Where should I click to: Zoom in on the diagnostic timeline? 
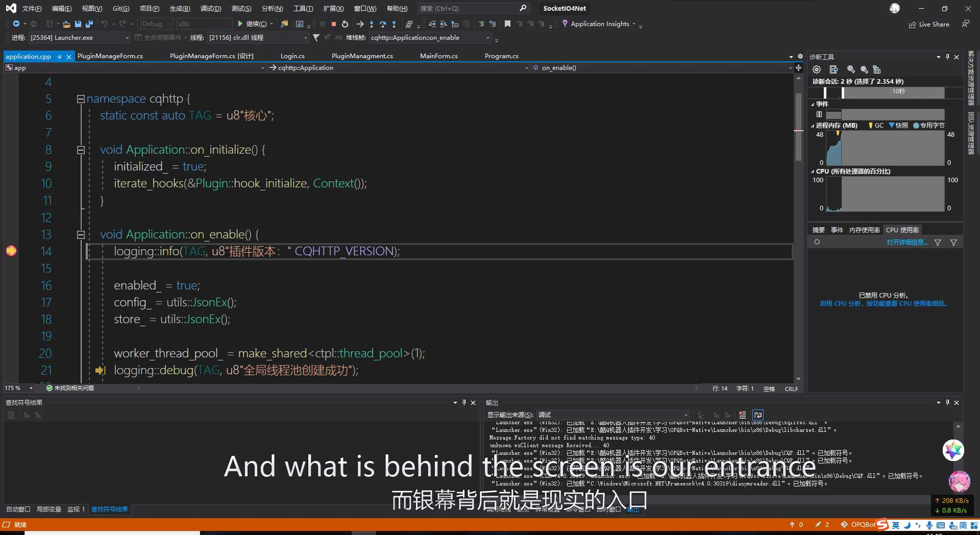coord(851,69)
